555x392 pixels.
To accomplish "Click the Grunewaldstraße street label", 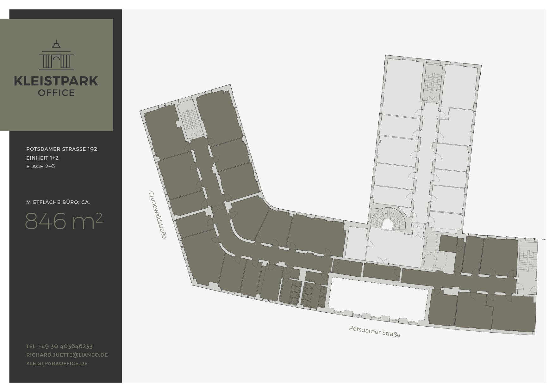I will coord(157,215).
